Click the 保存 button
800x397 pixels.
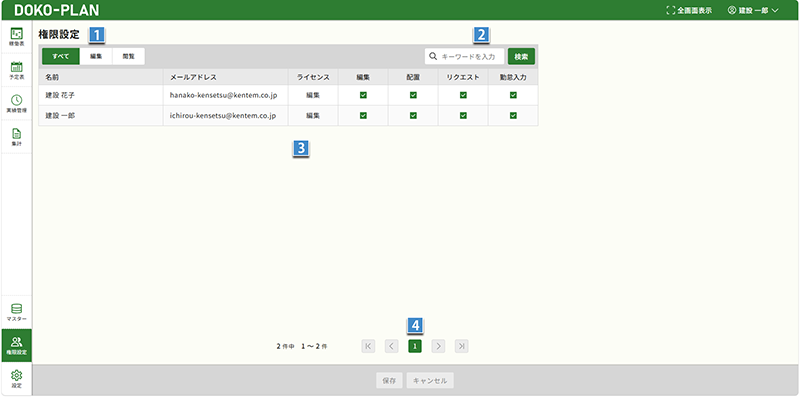click(x=389, y=381)
